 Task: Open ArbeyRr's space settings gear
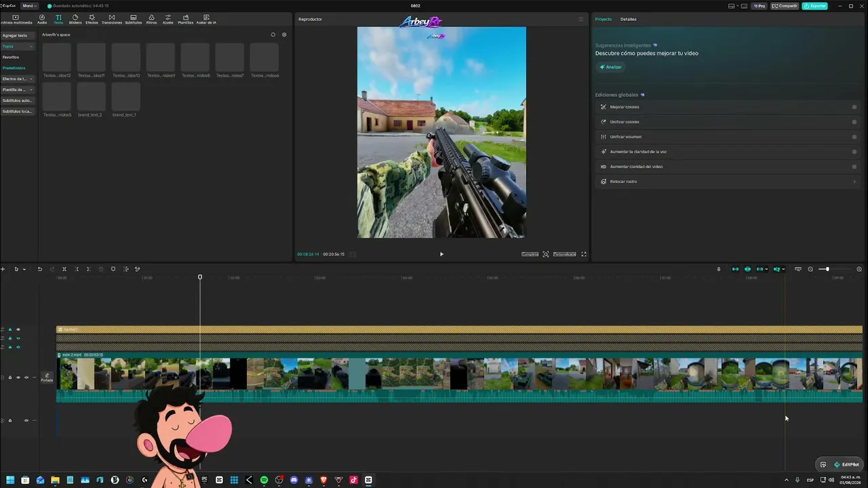[284, 35]
